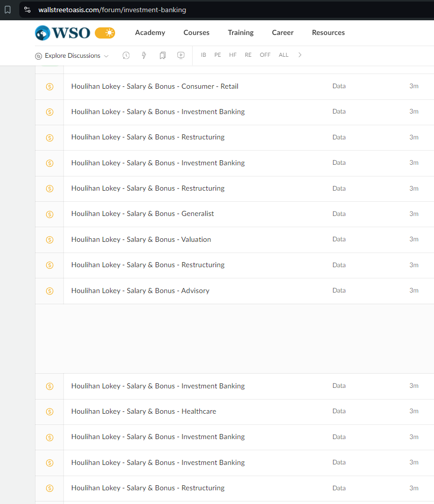The width and height of the screenshot is (434, 504).
Task: Expand the Explore Discussions dropdown
Action: click(72, 56)
